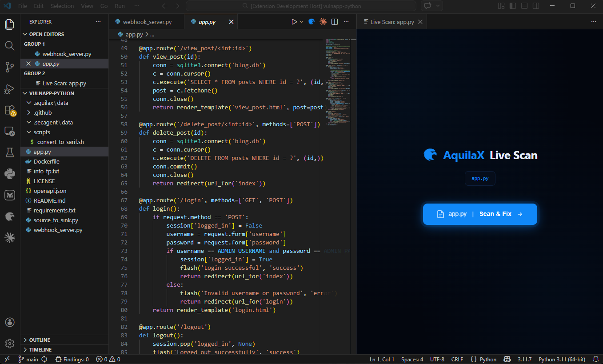Image resolution: width=603 pixels, height=364 pixels.
Task: Select the app.py pill under Live Scan heading
Action: tap(479, 178)
